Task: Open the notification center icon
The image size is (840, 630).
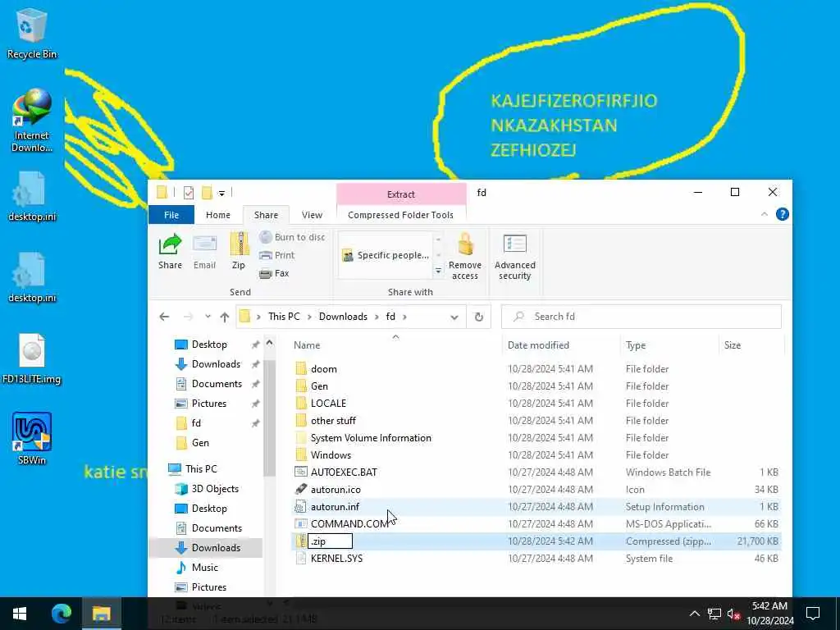Action: click(813, 614)
